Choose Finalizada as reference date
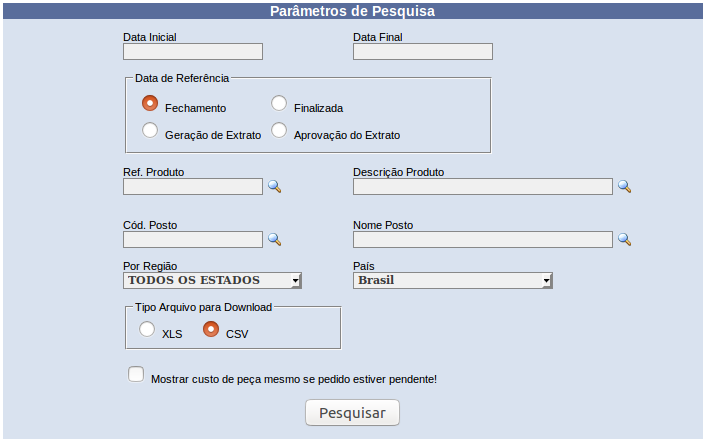Image resolution: width=707 pixels, height=442 pixels. point(279,103)
